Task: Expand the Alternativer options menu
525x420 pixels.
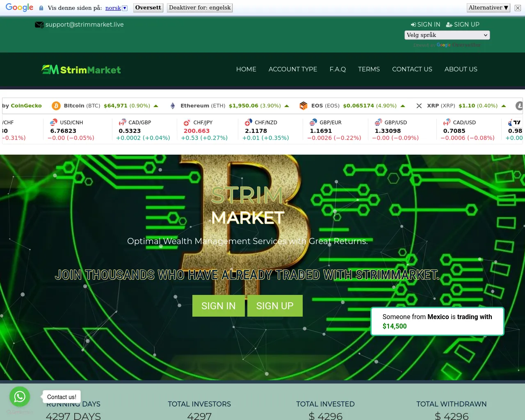Action: (x=488, y=7)
